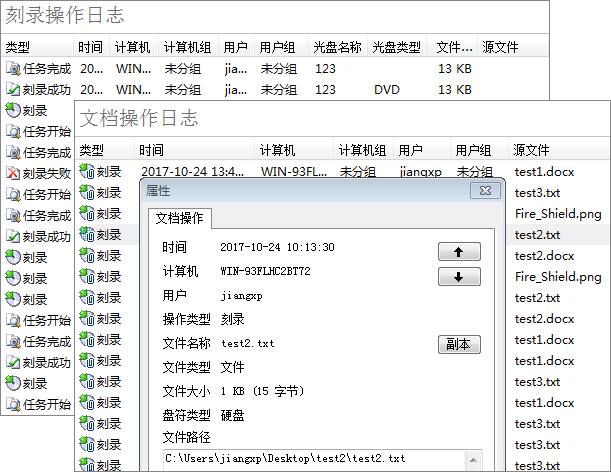Image resolution: width=611 pixels, height=472 pixels.
Task: Click 13 KB size in 任务完成 row
Action: 455,69
